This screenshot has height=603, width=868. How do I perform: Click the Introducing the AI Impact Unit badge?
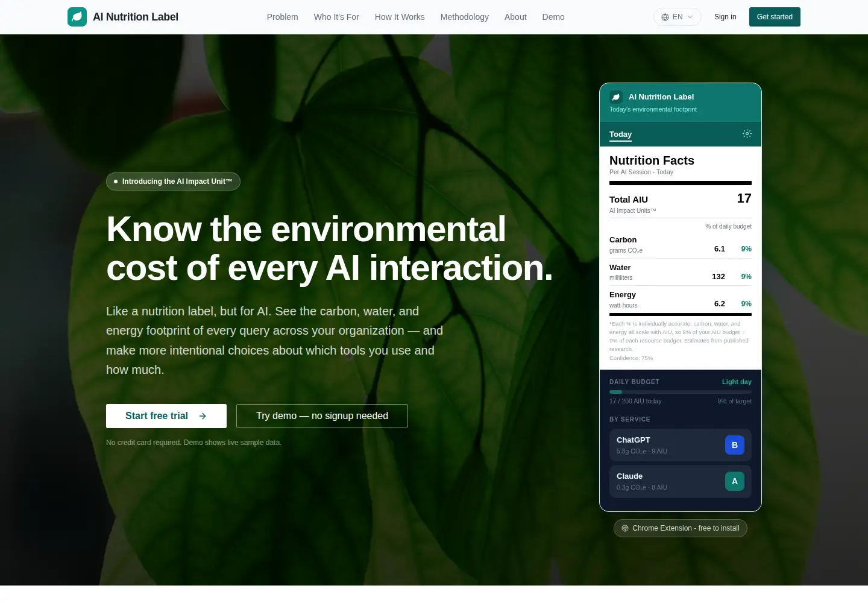(173, 182)
